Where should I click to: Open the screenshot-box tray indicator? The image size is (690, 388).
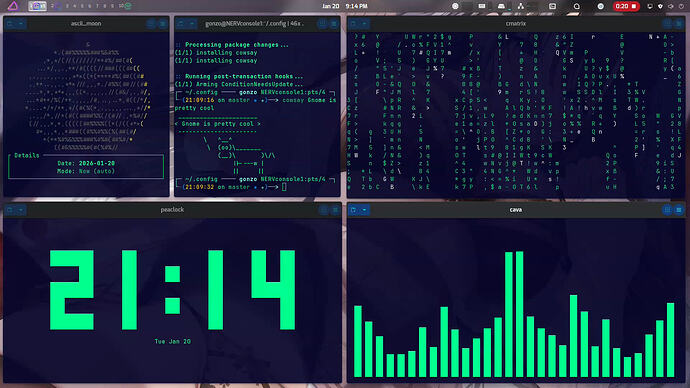tap(552, 6)
